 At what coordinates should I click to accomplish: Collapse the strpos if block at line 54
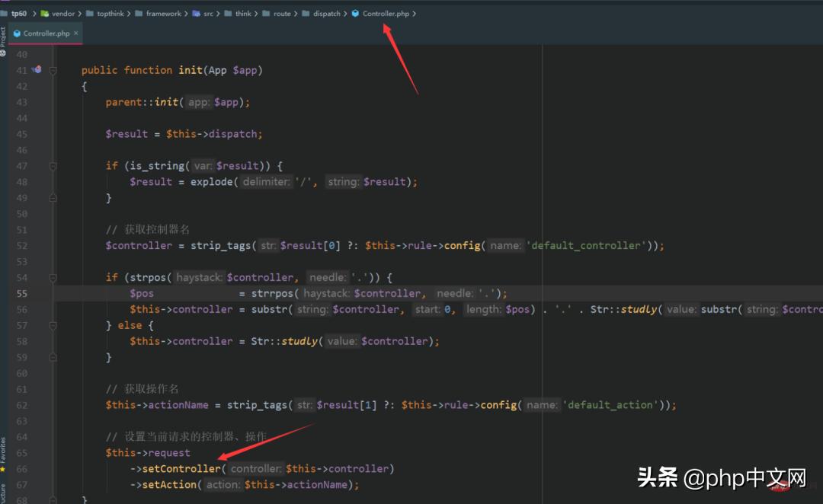(x=53, y=277)
